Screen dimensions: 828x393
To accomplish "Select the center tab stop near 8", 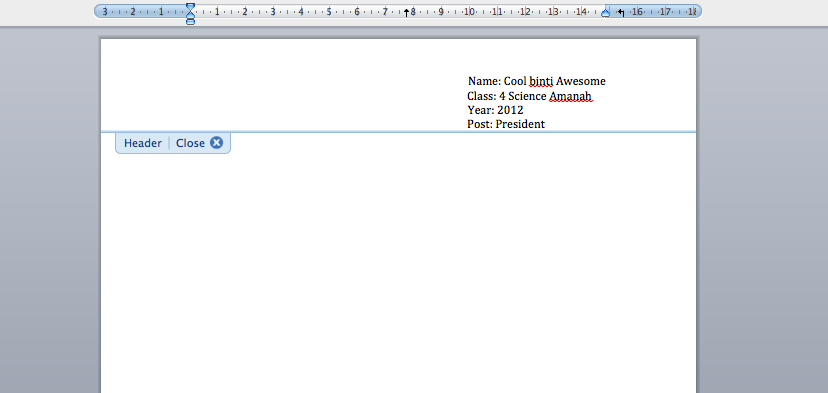I will coord(406,13).
